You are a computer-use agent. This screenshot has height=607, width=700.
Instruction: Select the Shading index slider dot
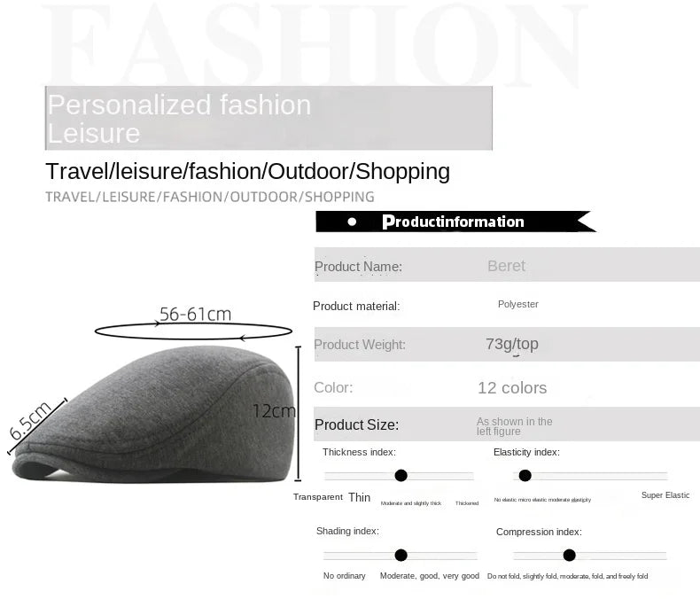click(x=401, y=556)
